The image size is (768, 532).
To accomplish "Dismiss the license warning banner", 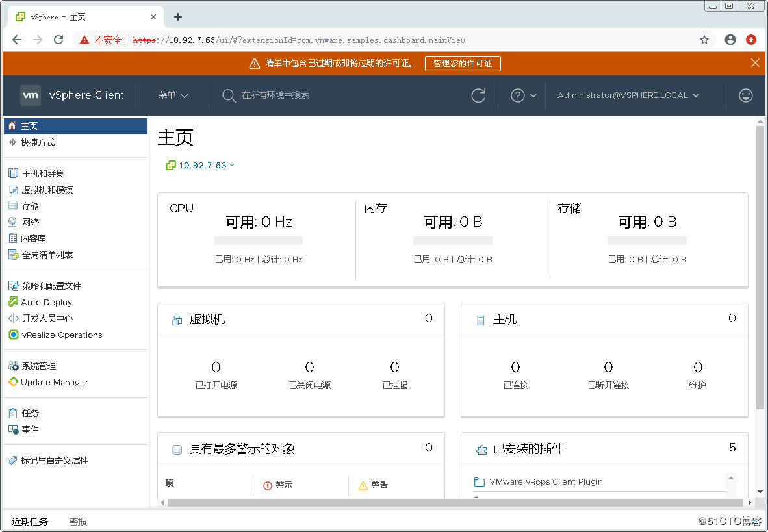I will (755, 63).
